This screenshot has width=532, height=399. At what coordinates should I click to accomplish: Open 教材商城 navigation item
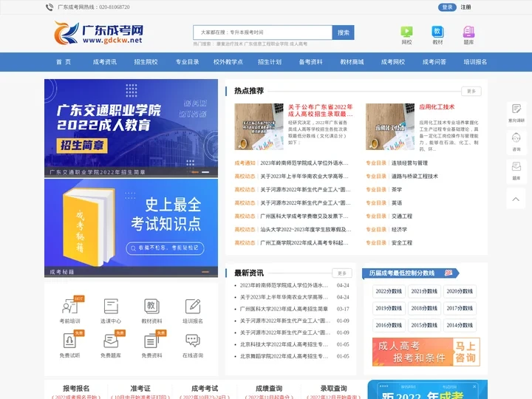click(352, 62)
